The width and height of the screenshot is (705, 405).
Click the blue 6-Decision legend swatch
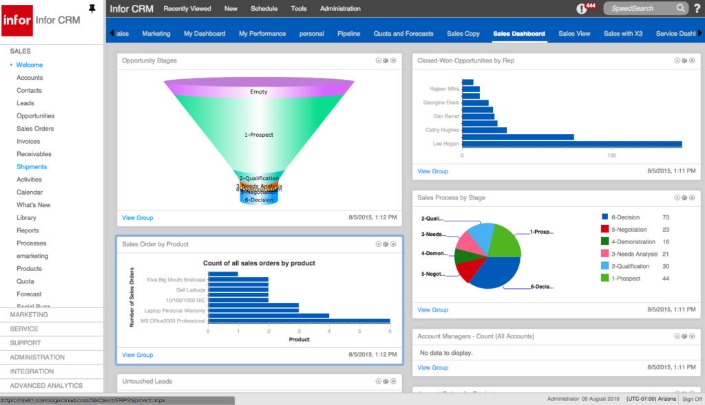tap(604, 216)
